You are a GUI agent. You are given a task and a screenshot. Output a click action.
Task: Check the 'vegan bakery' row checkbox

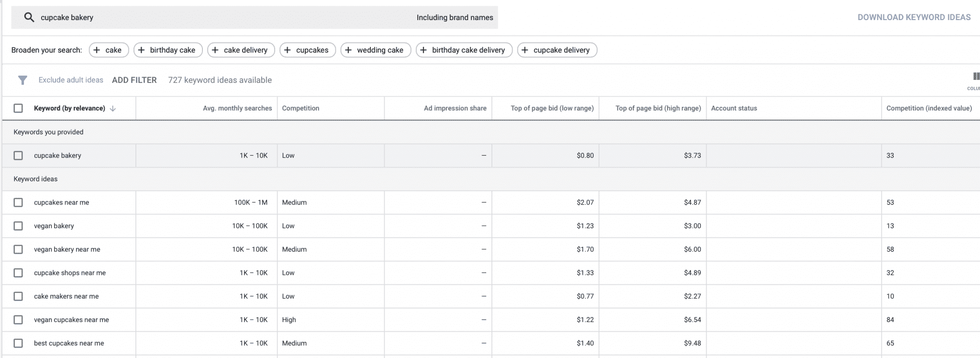[18, 226]
